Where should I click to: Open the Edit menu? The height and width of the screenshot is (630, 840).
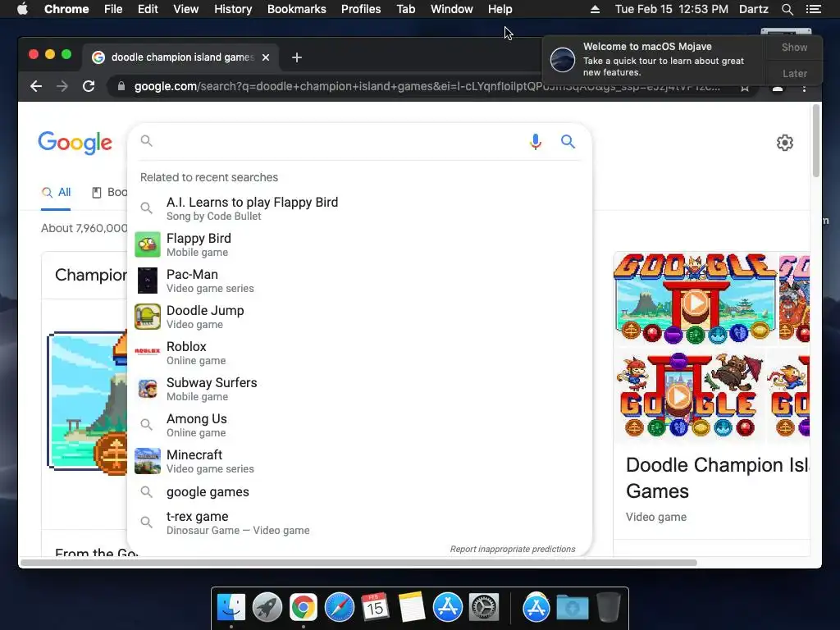coord(148,9)
